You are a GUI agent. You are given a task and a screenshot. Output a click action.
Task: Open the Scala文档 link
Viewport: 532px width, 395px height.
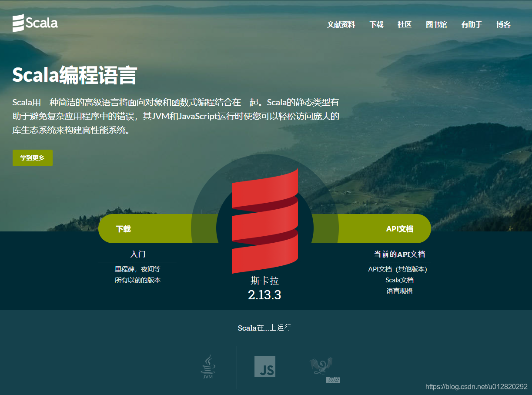pyautogui.click(x=399, y=280)
